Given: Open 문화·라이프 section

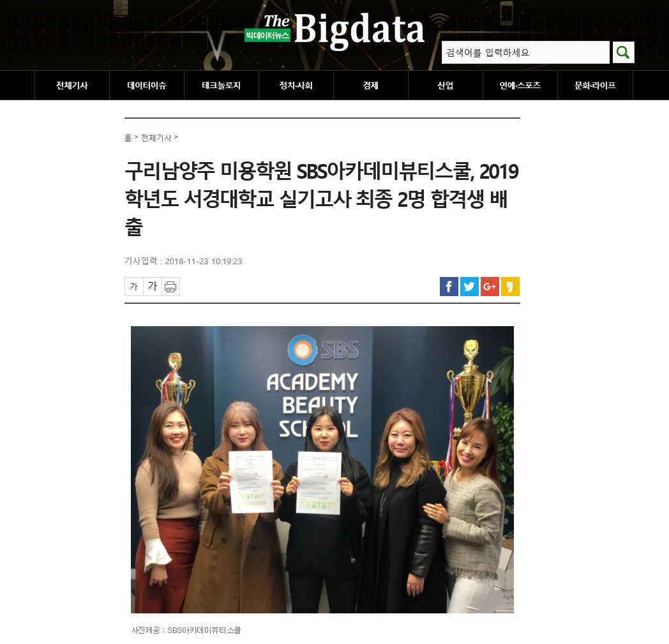Looking at the screenshot, I should tap(595, 86).
